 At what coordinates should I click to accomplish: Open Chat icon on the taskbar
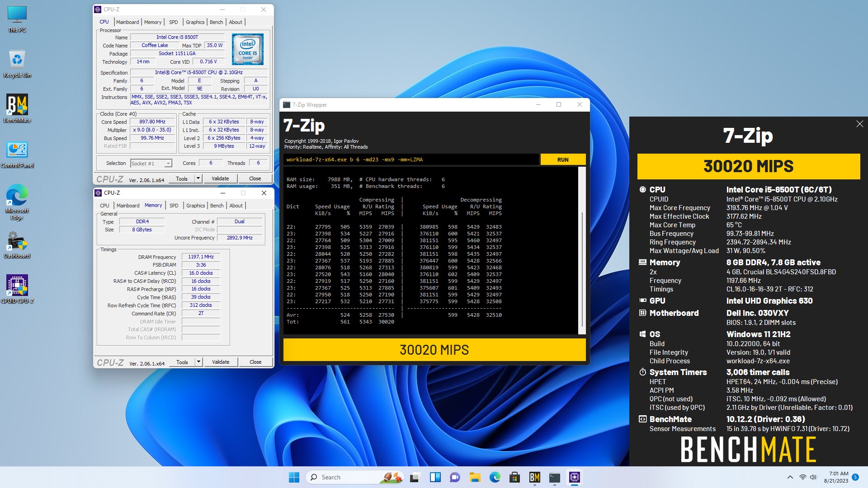click(455, 477)
